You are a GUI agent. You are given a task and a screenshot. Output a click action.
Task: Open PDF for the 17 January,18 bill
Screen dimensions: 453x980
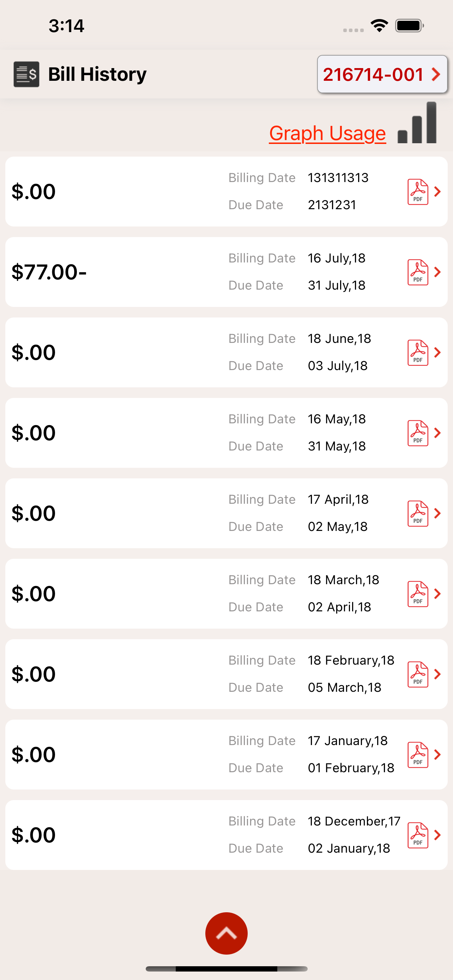pos(418,755)
